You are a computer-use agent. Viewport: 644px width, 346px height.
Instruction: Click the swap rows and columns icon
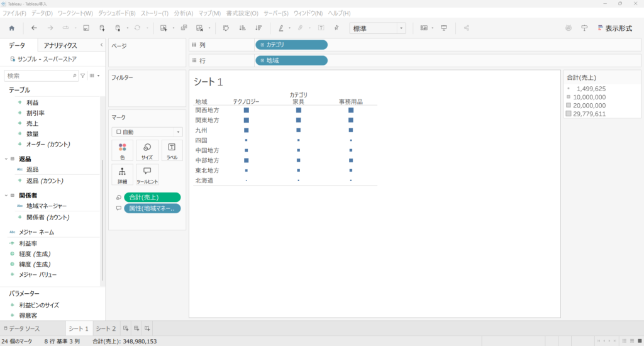(226, 28)
